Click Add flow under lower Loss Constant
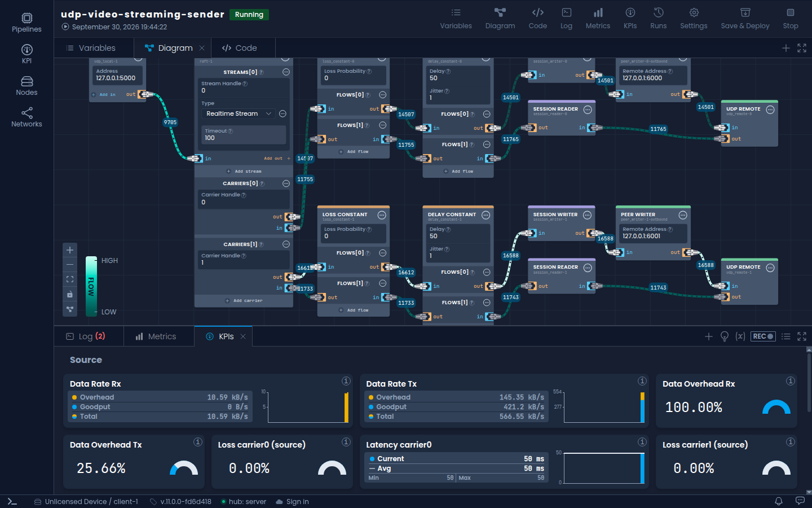Viewport: 812px width, 508px height. coord(354,310)
